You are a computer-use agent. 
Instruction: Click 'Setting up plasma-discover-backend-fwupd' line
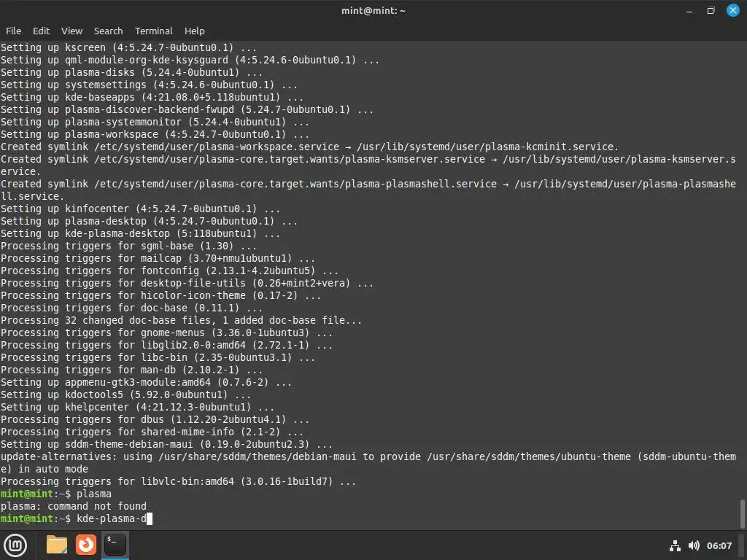pyautogui.click(x=187, y=109)
